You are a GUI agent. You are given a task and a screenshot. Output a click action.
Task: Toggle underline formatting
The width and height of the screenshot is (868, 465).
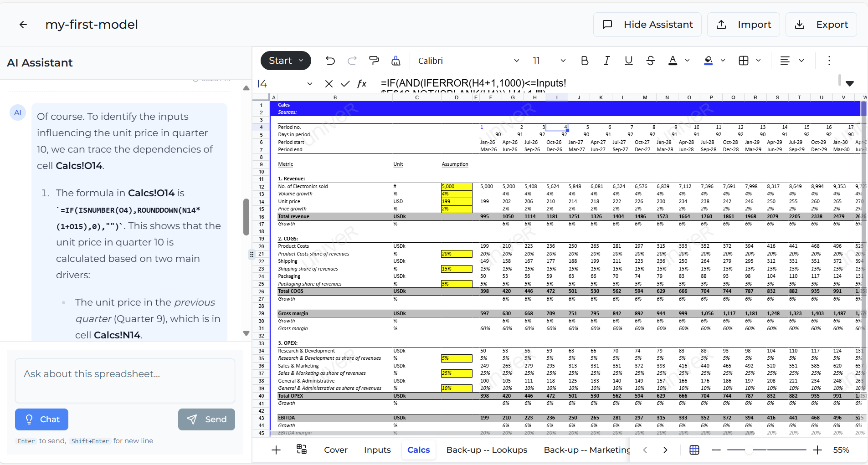(x=629, y=61)
